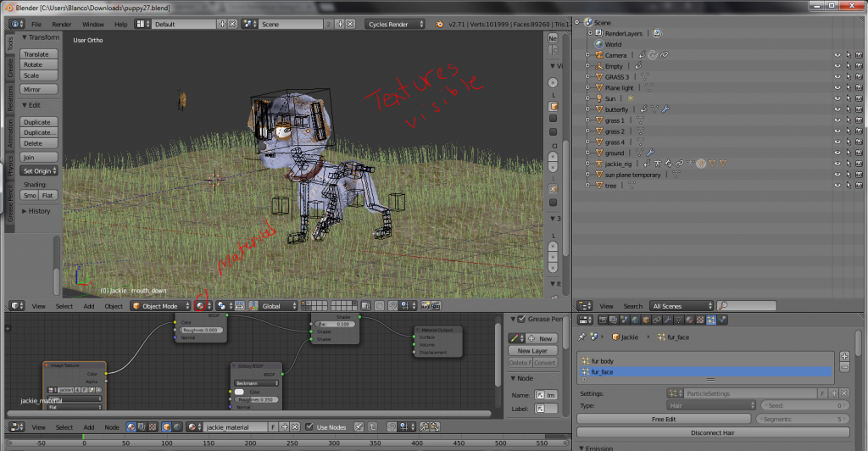This screenshot has height=451, width=868.
Task: Select fur body in particle systems list
Action: (604, 361)
